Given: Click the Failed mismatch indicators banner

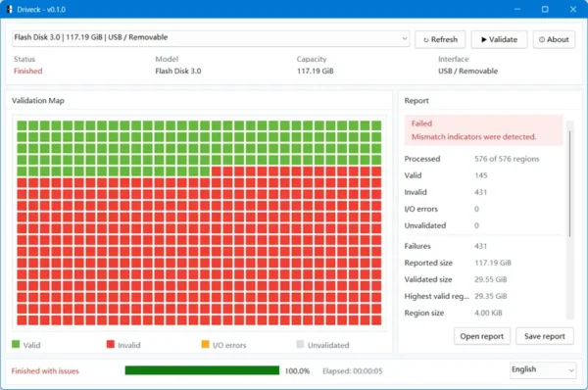Looking at the screenshot, I should tap(483, 130).
